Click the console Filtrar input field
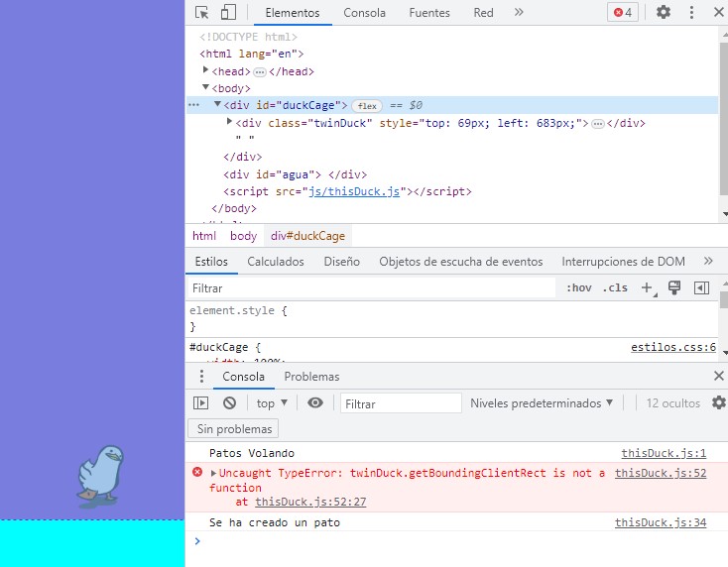Image resolution: width=728 pixels, height=567 pixels. [401, 403]
